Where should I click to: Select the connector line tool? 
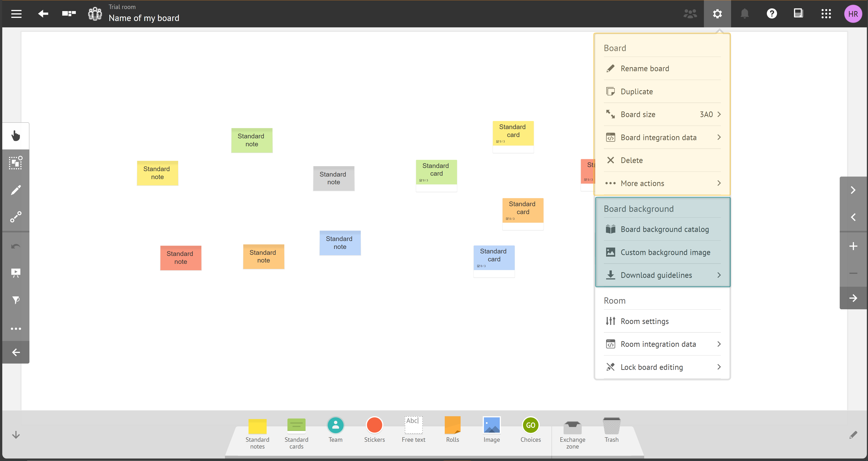16,217
